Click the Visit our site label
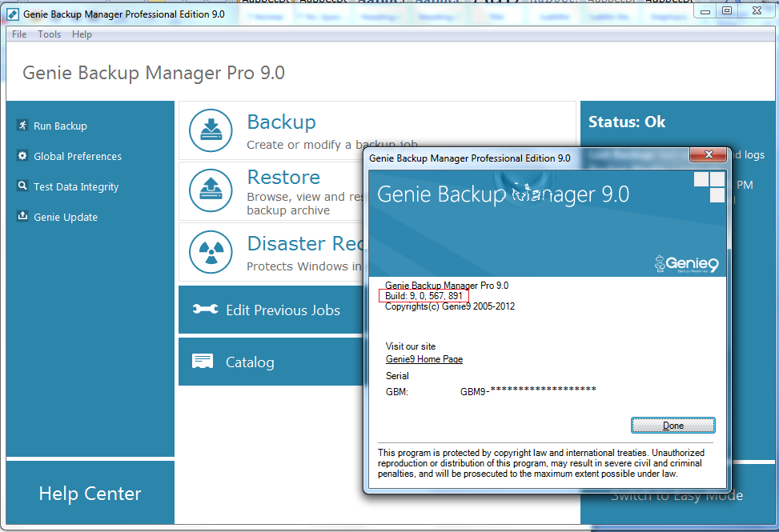The height and width of the screenshot is (532, 779). click(x=411, y=346)
